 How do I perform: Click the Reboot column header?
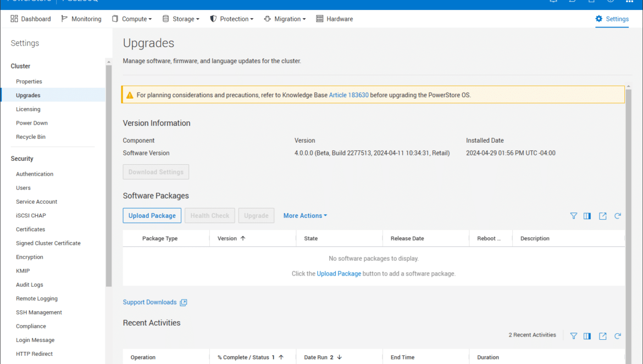tap(489, 238)
